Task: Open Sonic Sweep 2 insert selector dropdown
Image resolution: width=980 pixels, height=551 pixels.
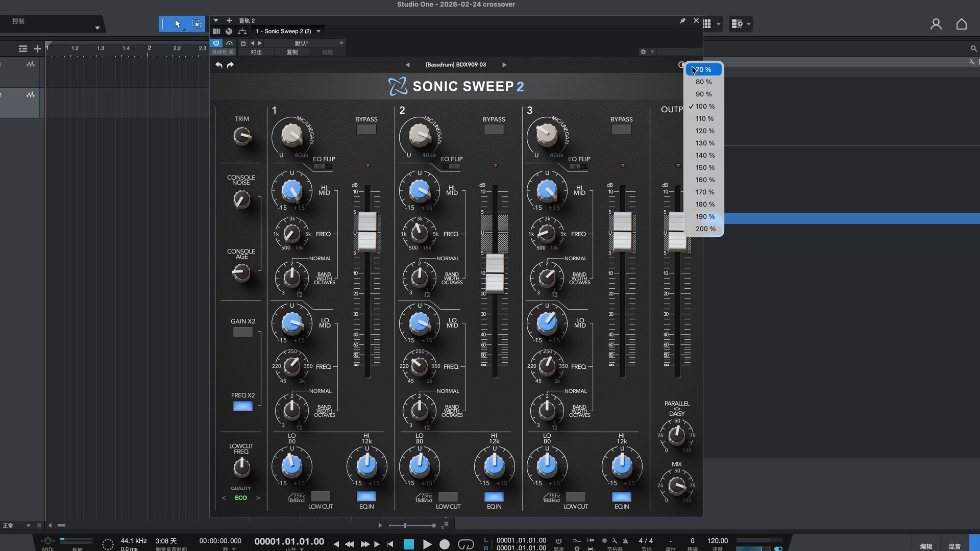Action: [x=318, y=32]
